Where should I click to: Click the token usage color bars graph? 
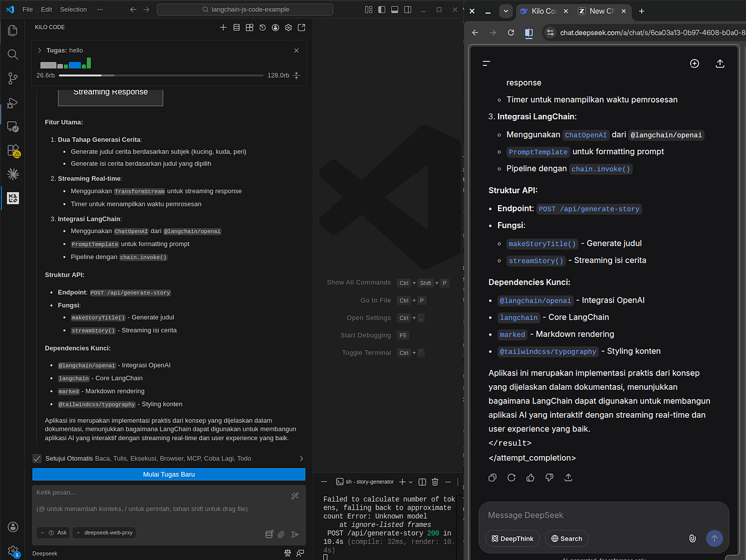(66, 63)
